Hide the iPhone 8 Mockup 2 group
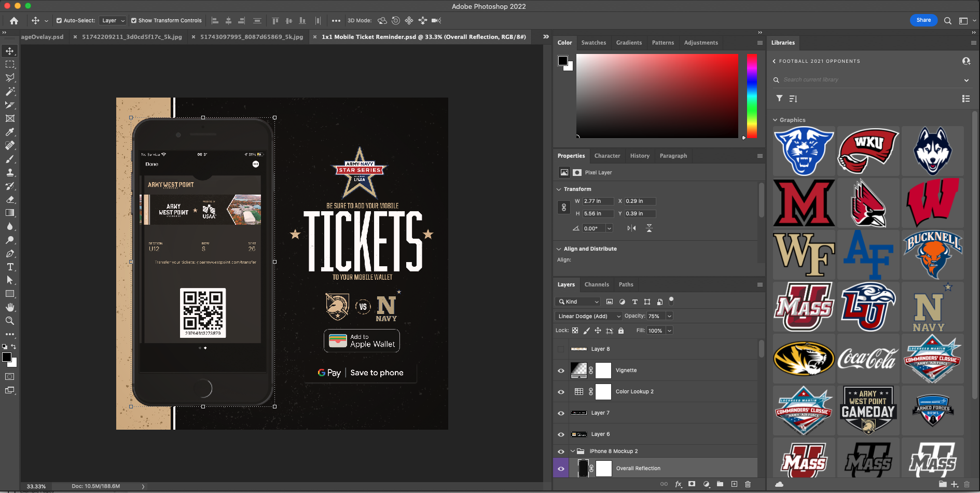This screenshot has width=980, height=493. coord(561,451)
